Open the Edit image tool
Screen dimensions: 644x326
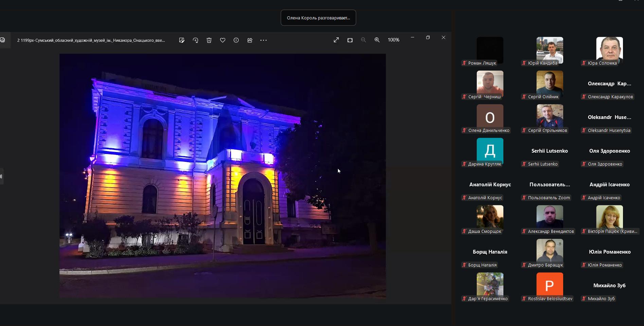pos(182,40)
